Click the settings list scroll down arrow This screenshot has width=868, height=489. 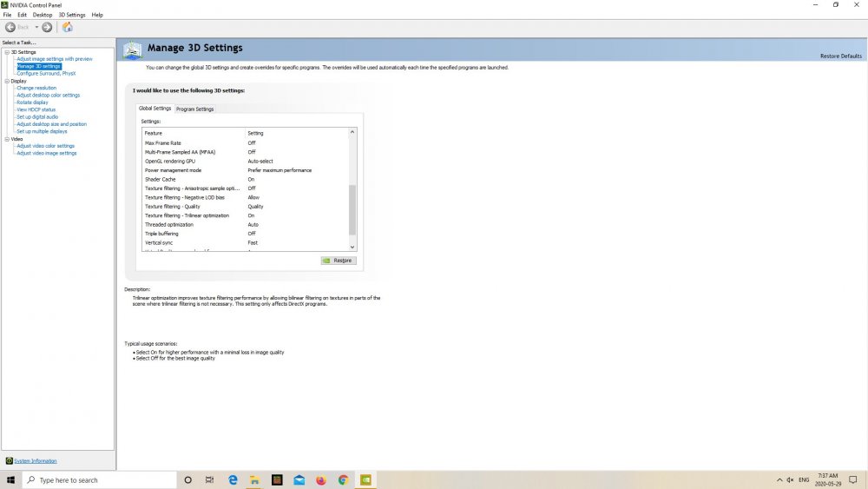352,247
